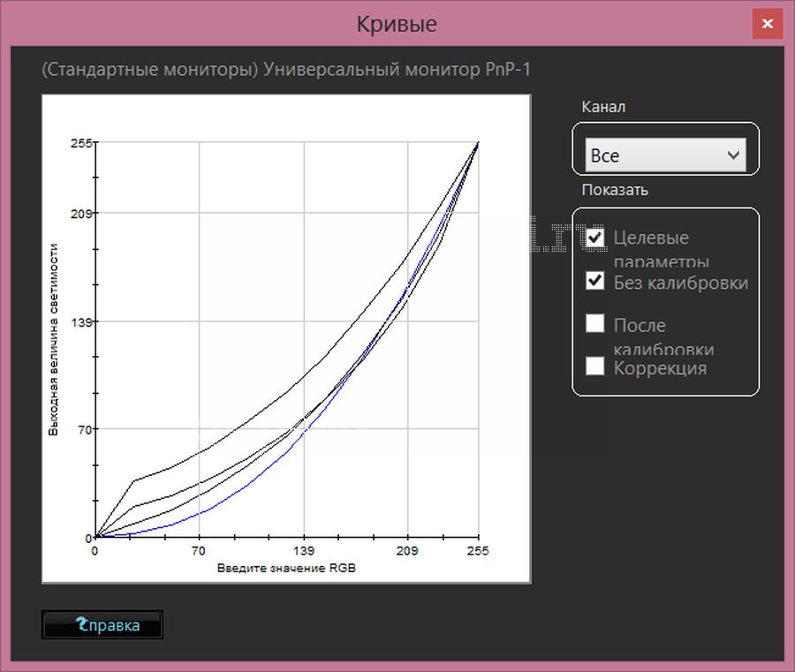The image size is (795, 672).
Task: Click the Канал label above the dropdown
Action: [x=603, y=107]
